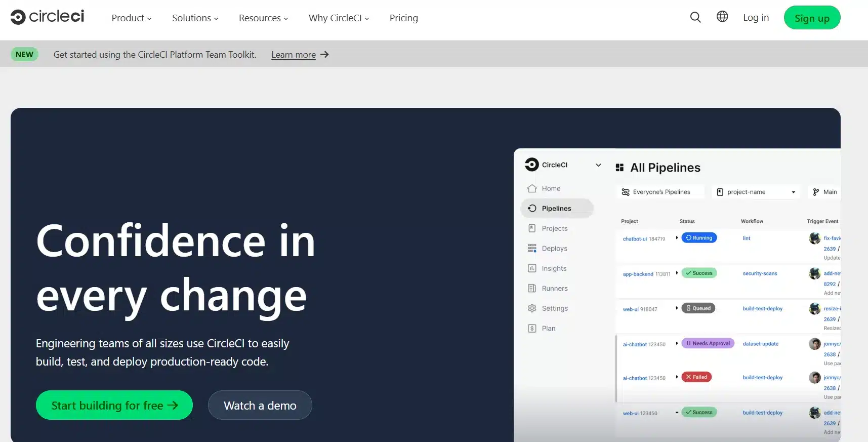Select Runners in dashboard sidebar

click(x=555, y=288)
